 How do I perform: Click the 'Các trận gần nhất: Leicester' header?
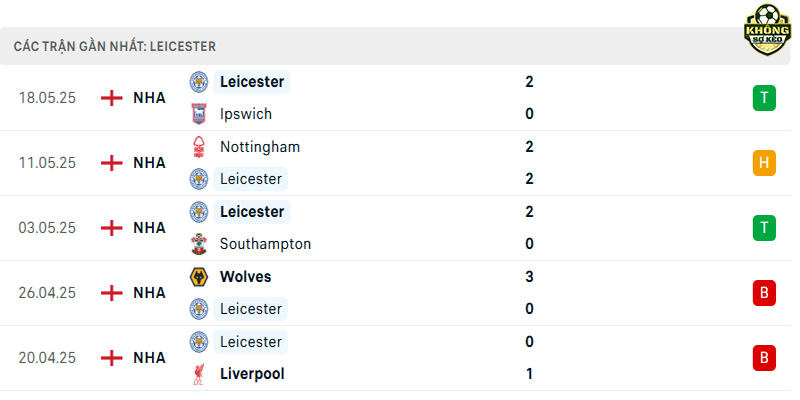[115, 46]
